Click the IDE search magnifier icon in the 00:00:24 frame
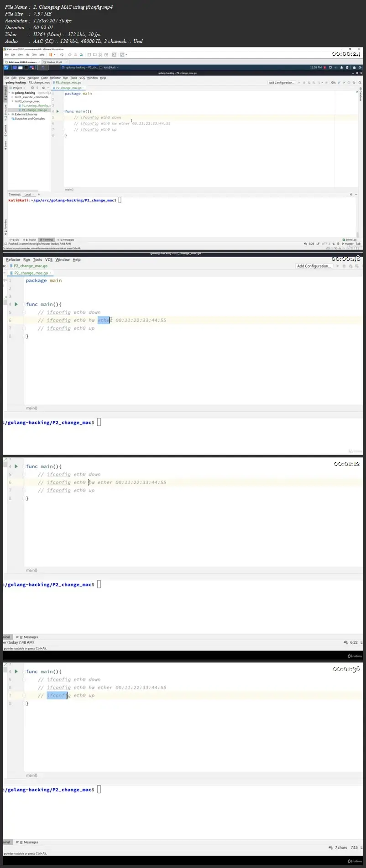The image size is (366, 868). coord(360,83)
